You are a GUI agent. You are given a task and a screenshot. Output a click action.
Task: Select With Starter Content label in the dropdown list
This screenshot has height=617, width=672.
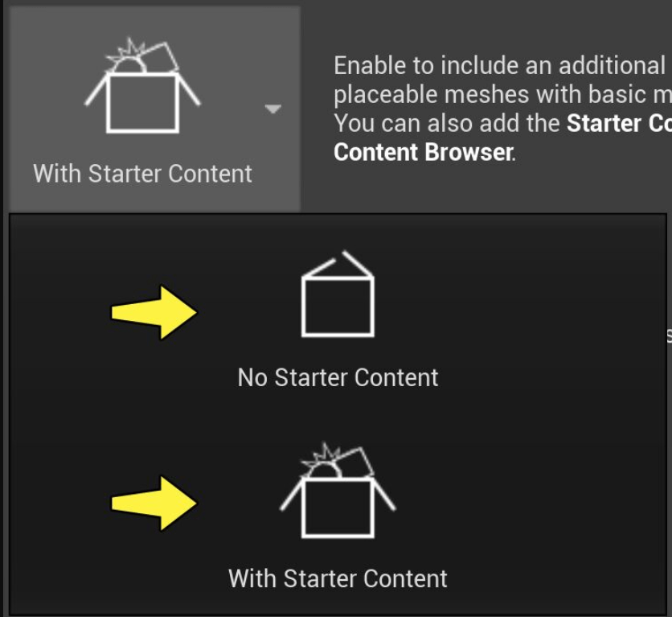click(338, 579)
